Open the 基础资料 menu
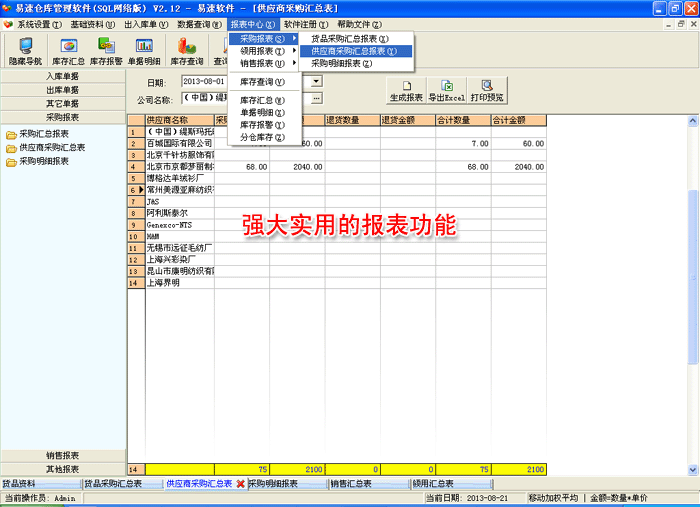This screenshot has width=700, height=507. click(93, 25)
